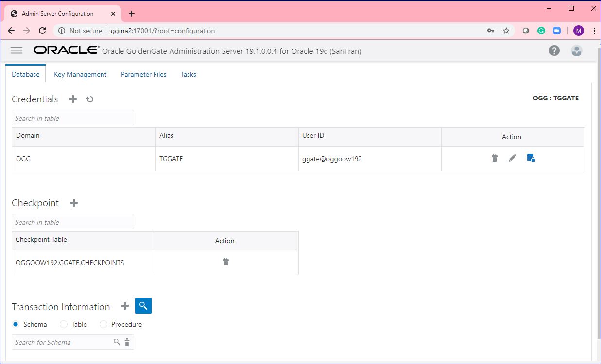Screen dimensions: 601x364
Task: Click the gray circular extension icon
Action: pyautogui.click(x=526, y=31)
